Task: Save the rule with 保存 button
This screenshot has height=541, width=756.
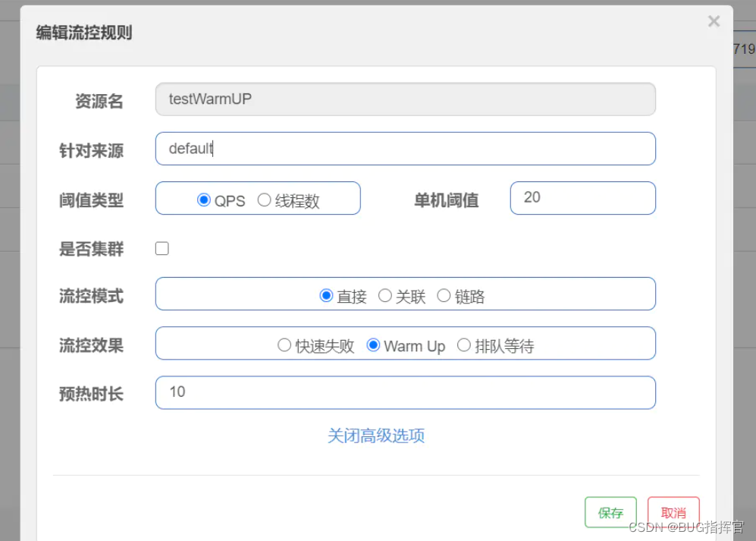Action: 610,512
